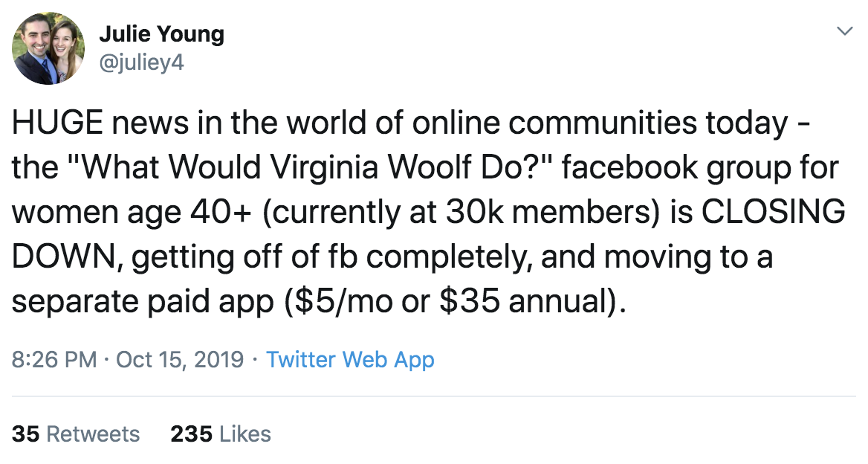
Task: Click Julie Young's profile avatar photo
Action: (48, 48)
